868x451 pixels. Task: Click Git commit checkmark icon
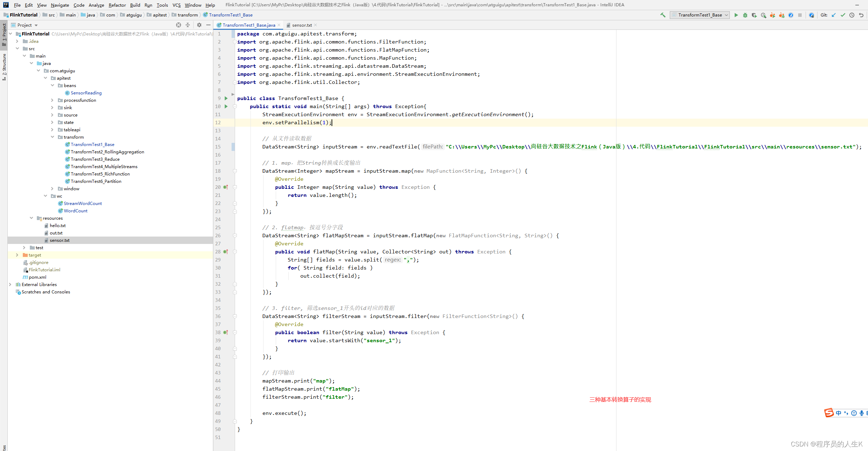pyautogui.click(x=843, y=15)
